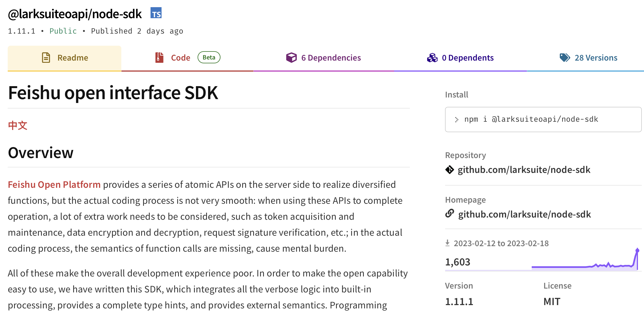The image size is (644, 315).
Task: Click the Versions tag icon
Action: (565, 58)
